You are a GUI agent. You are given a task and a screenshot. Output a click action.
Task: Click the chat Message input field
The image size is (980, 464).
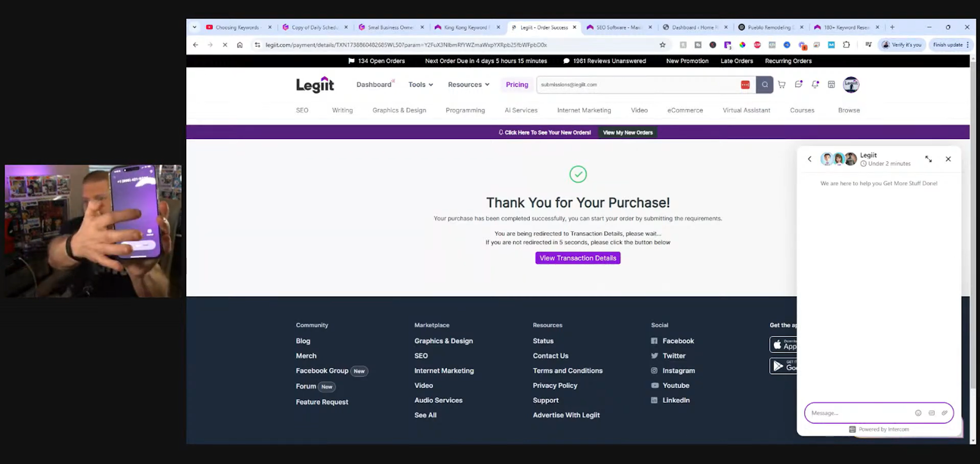coord(859,413)
